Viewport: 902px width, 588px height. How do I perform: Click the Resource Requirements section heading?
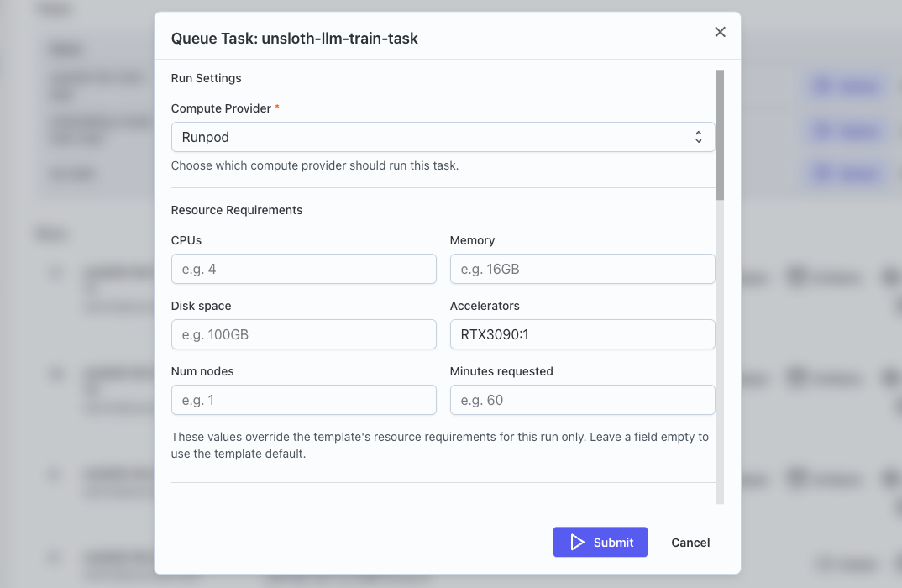click(x=236, y=210)
